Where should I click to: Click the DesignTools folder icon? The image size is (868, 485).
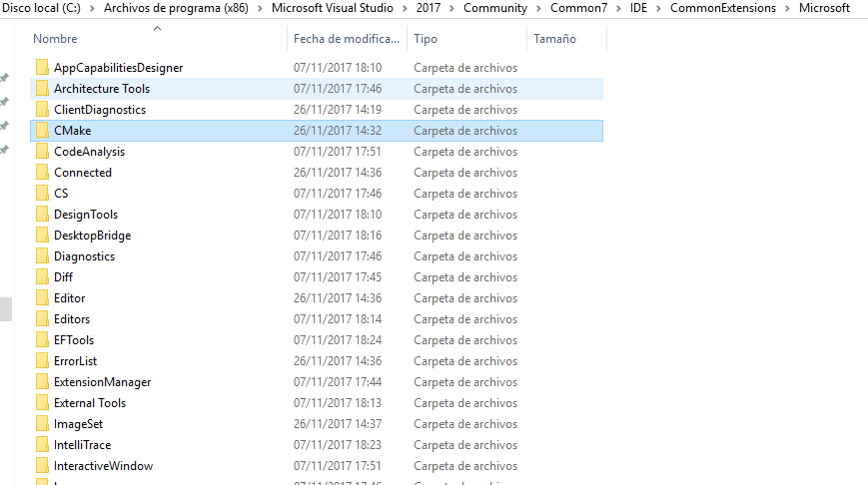point(42,215)
